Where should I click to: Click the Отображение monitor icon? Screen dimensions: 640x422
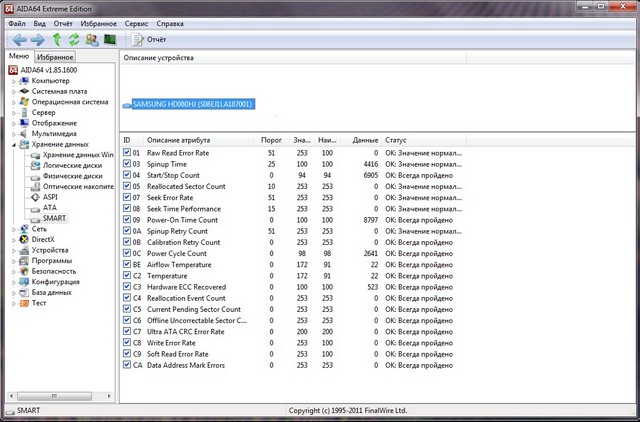click(24, 123)
